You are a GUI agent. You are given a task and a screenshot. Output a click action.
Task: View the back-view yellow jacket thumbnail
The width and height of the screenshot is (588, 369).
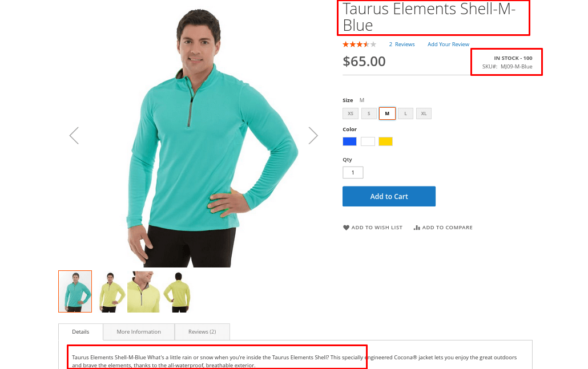179,291
